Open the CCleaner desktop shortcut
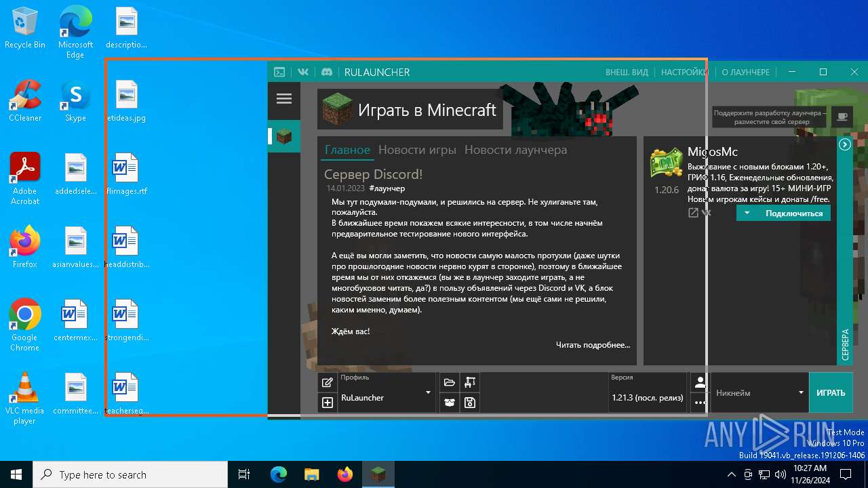868x488 pixels. pos(25,102)
